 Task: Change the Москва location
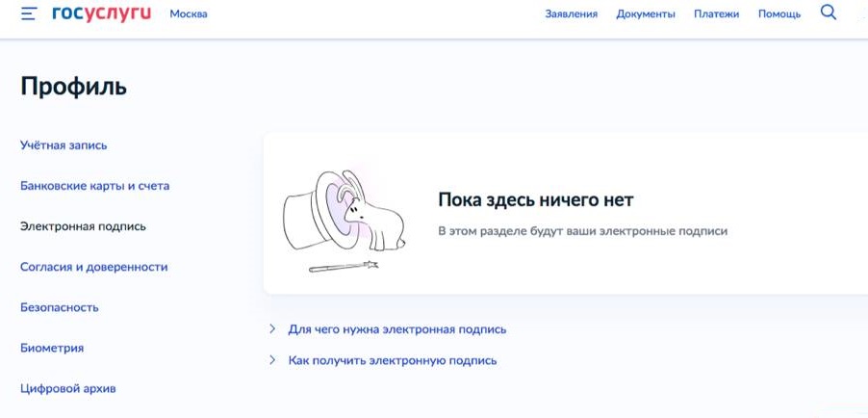(189, 14)
